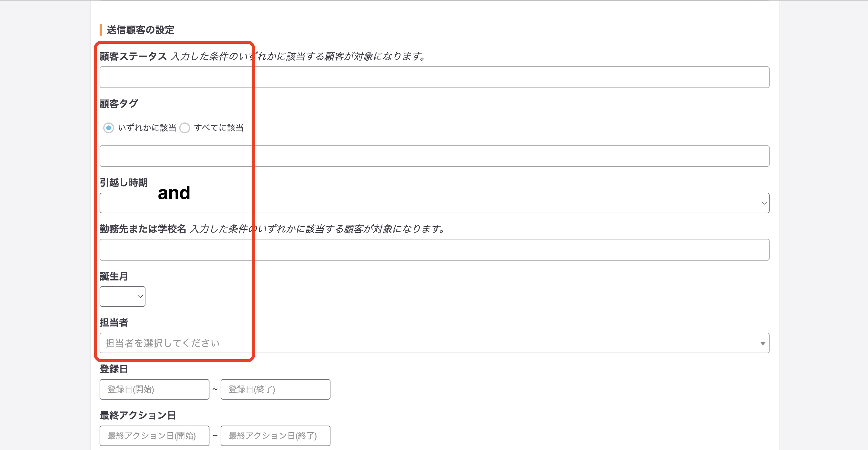Click the 勤務先または学校名 label
Screen dimensions: 868x450
[143, 229]
